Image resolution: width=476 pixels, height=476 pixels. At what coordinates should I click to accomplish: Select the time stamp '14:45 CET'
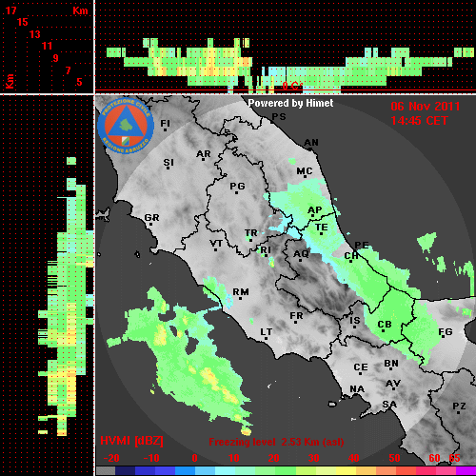419,121
